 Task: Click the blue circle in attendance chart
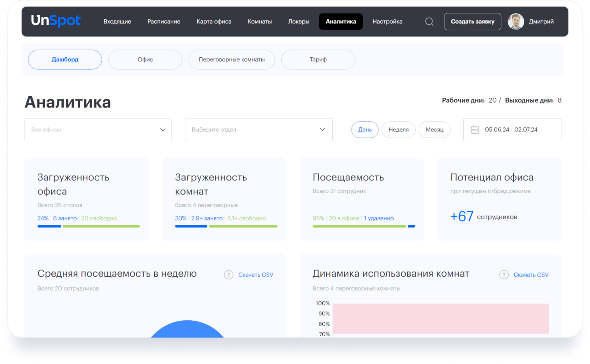187,330
